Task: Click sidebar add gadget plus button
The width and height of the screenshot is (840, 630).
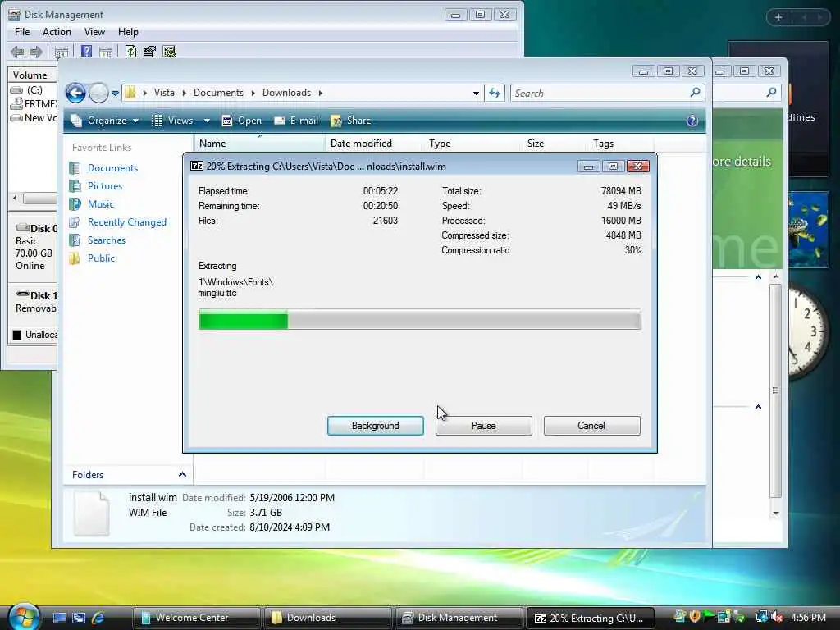Action: (778, 17)
